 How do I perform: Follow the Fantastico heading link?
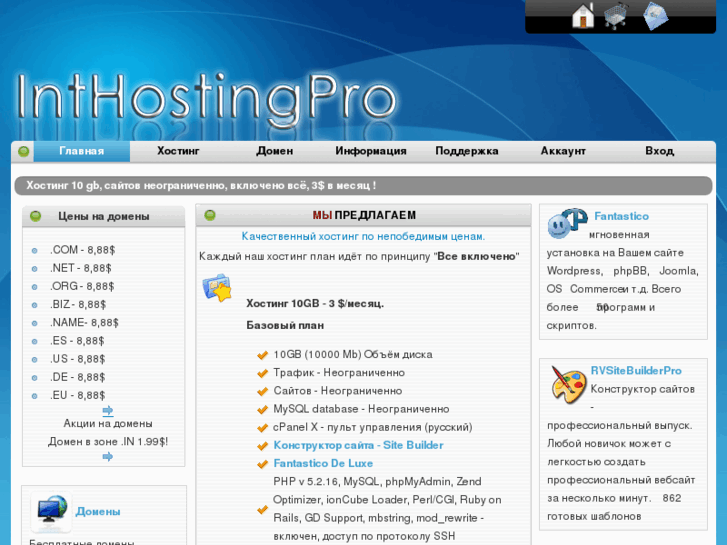coord(621,216)
